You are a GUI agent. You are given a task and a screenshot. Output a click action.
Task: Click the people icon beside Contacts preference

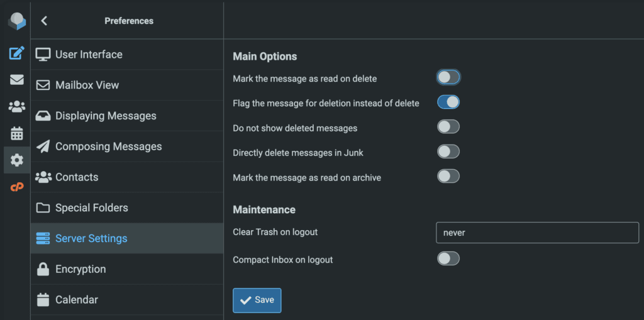point(43,177)
